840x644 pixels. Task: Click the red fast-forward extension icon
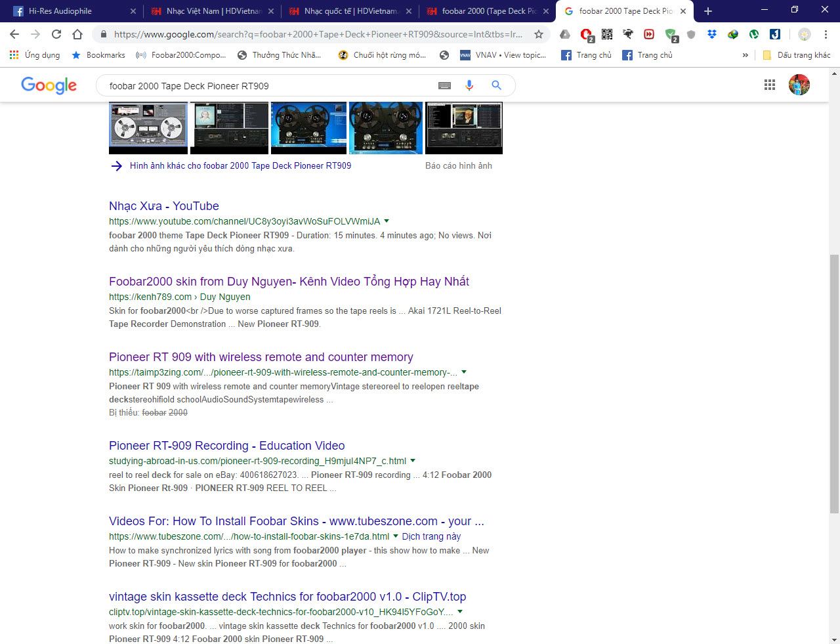649,34
